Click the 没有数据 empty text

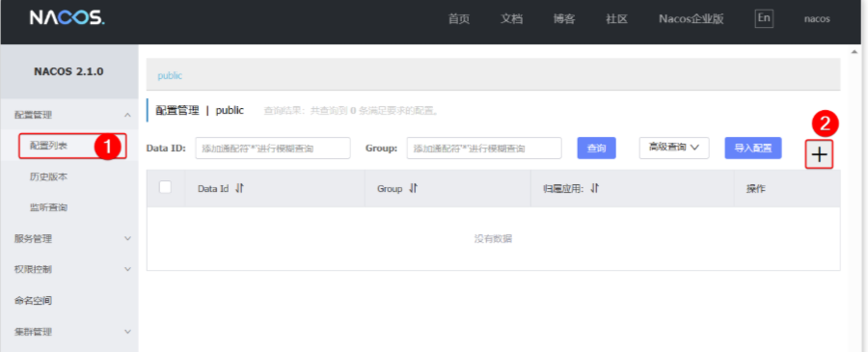(493, 238)
